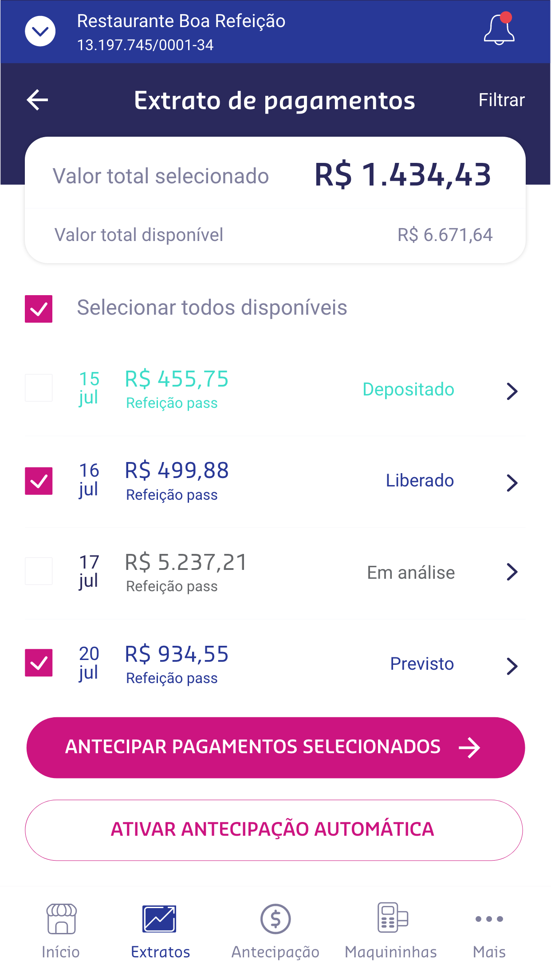Open the Início store icon
The image size is (551, 980).
tap(61, 919)
